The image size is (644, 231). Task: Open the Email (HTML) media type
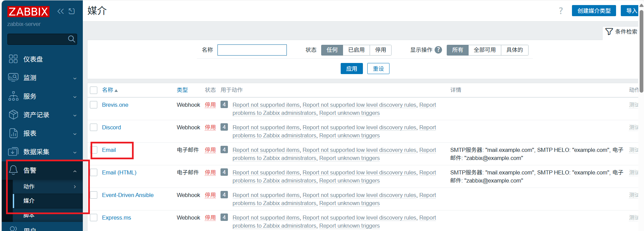click(x=119, y=172)
